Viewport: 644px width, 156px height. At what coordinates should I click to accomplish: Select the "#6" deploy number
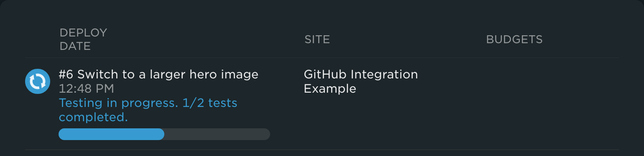66,75
